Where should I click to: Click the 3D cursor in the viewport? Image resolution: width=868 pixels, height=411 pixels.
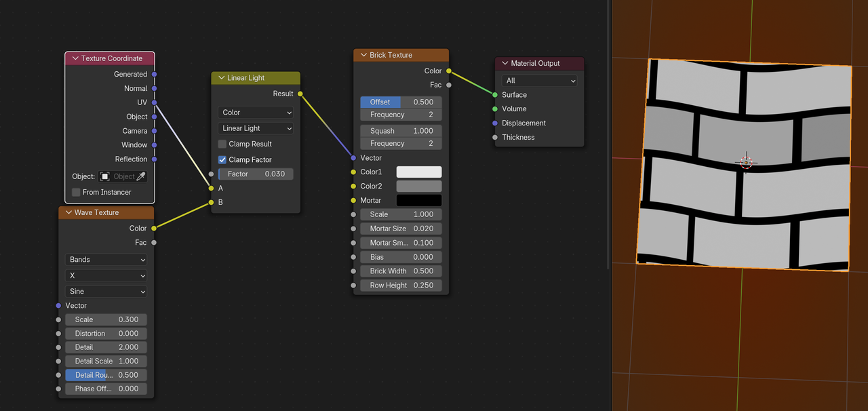(x=746, y=162)
